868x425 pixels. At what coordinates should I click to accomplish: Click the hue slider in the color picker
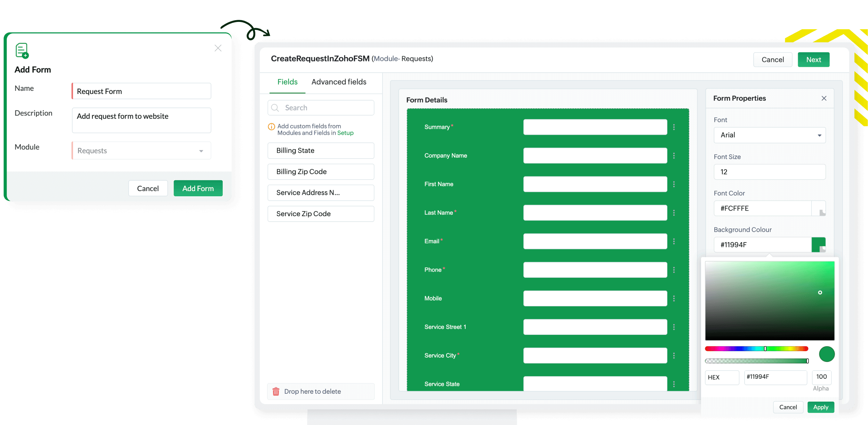(x=756, y=349)
